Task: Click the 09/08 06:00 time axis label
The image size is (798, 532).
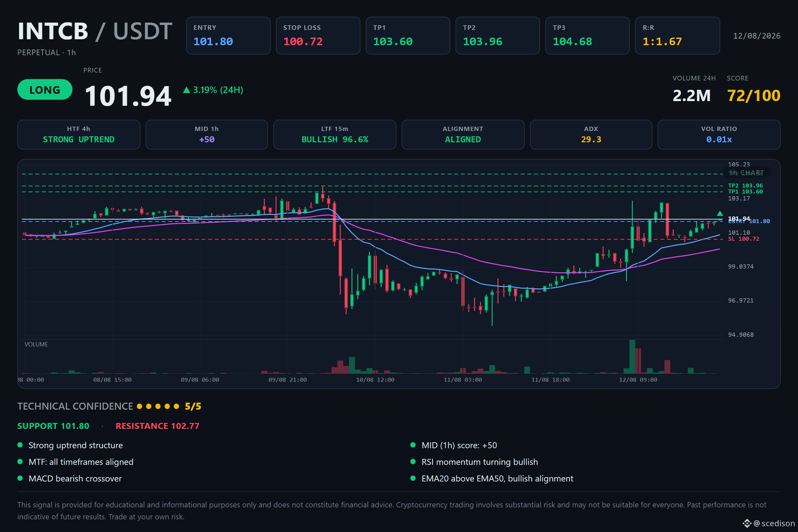Action: 200,380
